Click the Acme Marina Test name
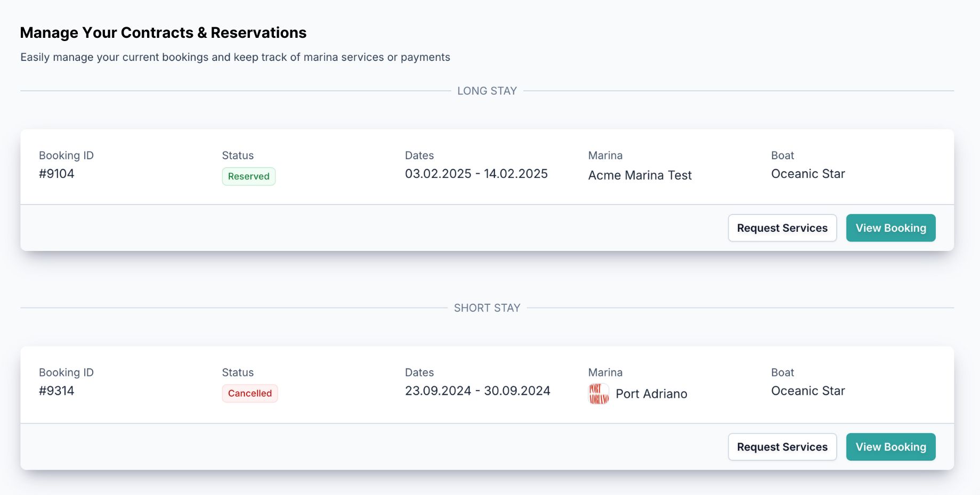Image resolution: width=980 pixels, height=495 pixels. [x=640, y=175]
